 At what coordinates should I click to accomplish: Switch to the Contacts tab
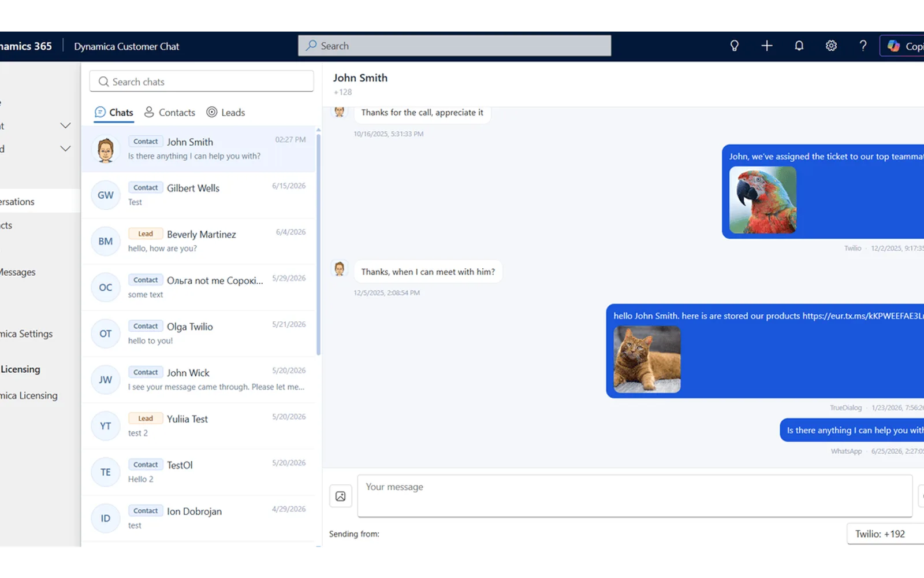click(x=170, y=113)
